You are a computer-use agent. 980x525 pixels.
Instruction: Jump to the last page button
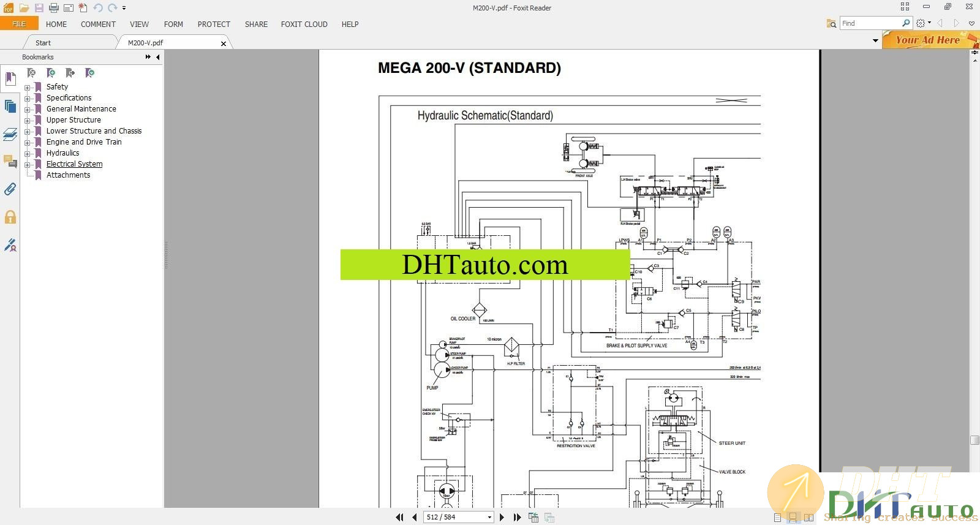(x=517, y=517)
